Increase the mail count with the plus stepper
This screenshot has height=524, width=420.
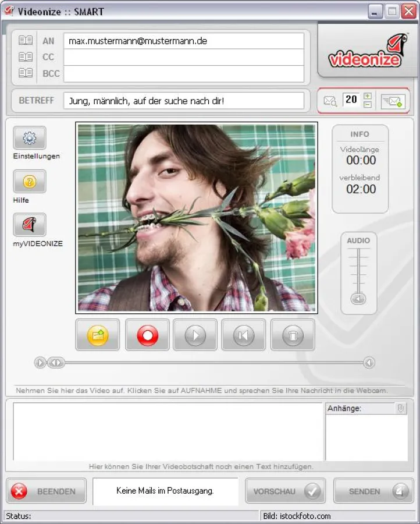367,96
